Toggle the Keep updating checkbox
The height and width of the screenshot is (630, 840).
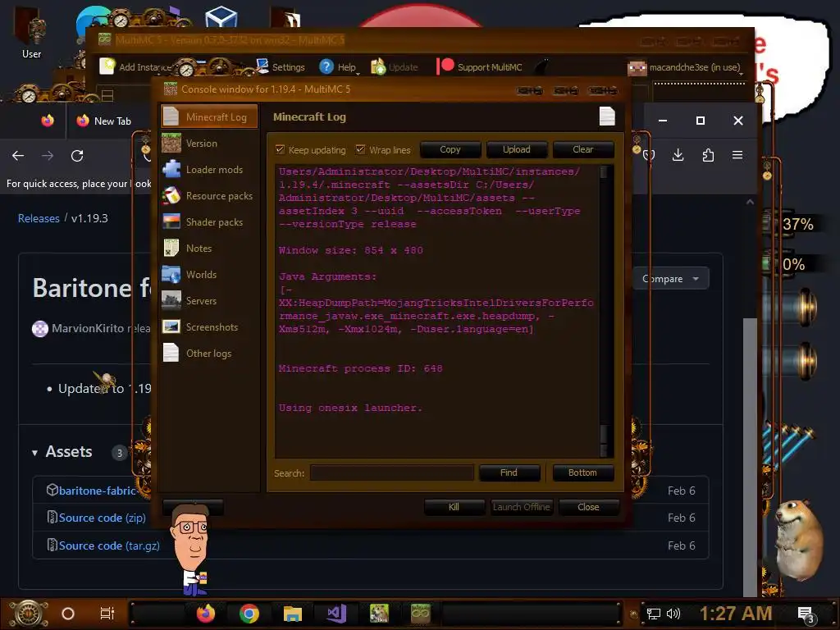tap(280, 149)
